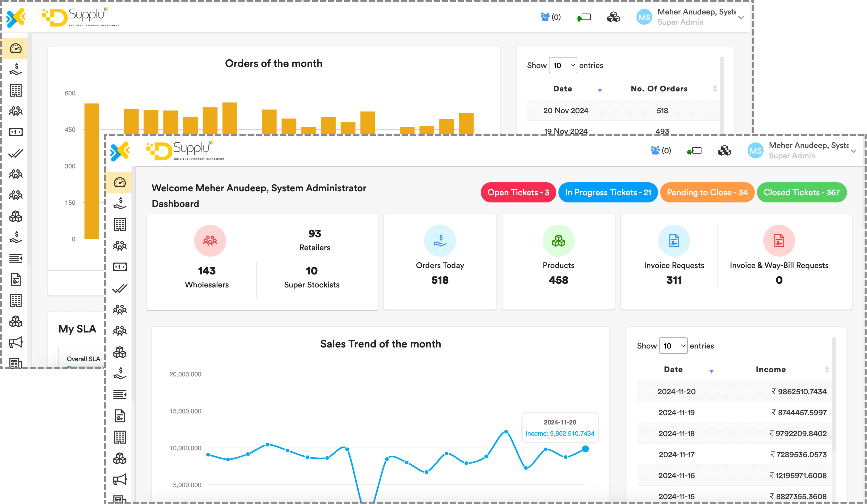Click the first tall bar in Orders chart
Image resolution: width=867 pixels, height=504 pixels.
pos(92,171)
